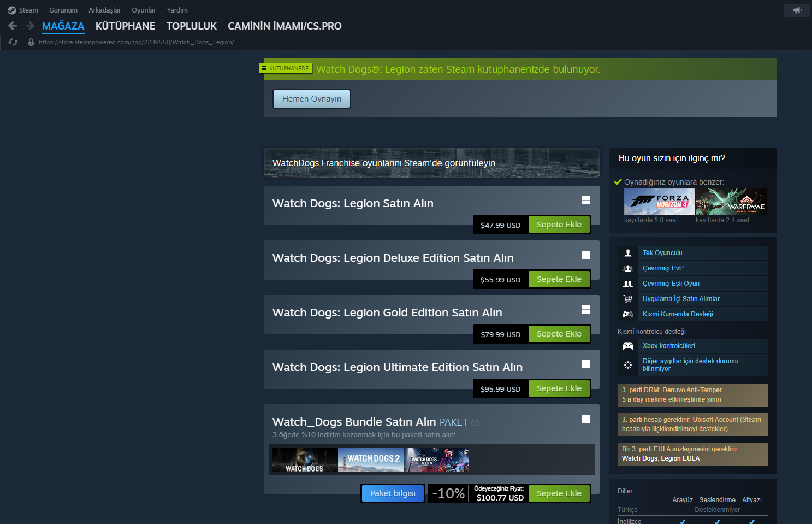The height and width of the screenshot is (524, 812).
Task: Open the Watch Dogs Legion bundle thumbnail
Action: [x=436, y=460]
